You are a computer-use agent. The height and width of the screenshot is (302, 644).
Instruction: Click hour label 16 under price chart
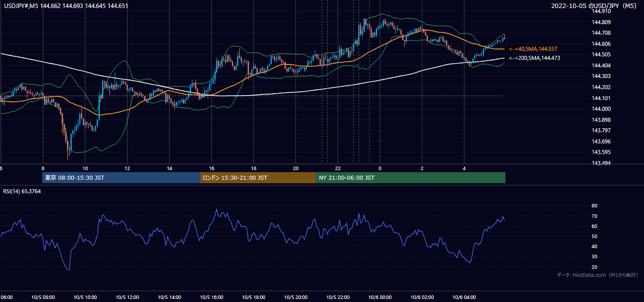click(212, 168)
